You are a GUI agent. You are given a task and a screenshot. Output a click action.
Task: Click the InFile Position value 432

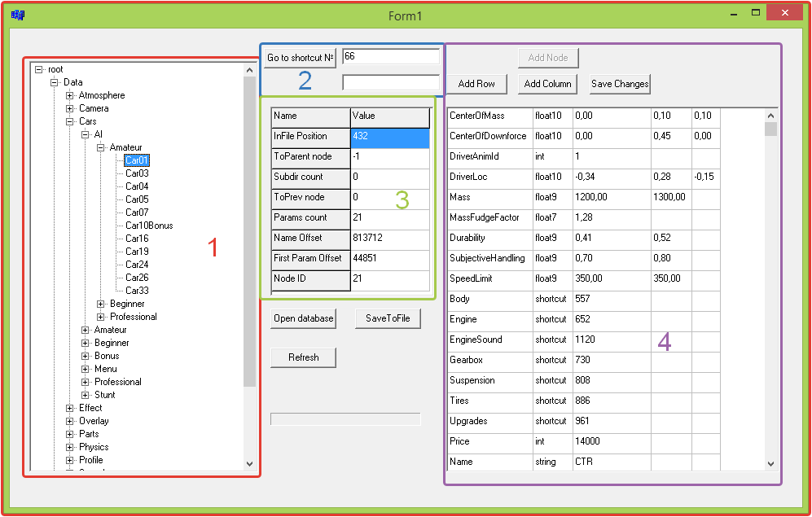click(x=390, y=138)
